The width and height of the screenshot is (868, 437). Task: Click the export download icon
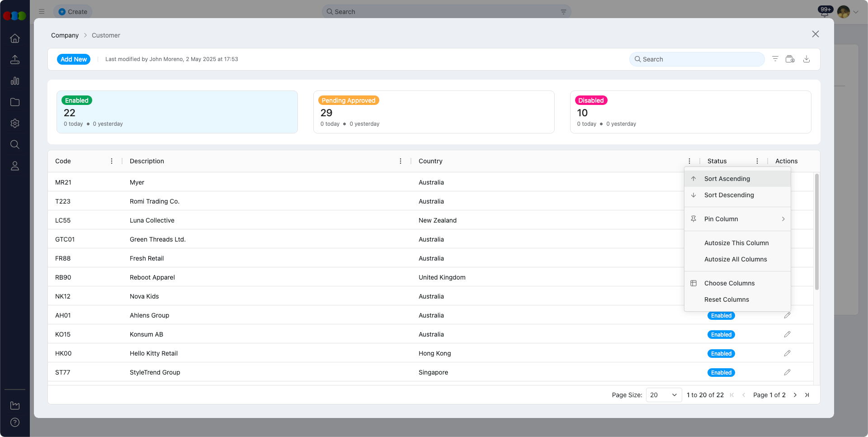[807, 59]
